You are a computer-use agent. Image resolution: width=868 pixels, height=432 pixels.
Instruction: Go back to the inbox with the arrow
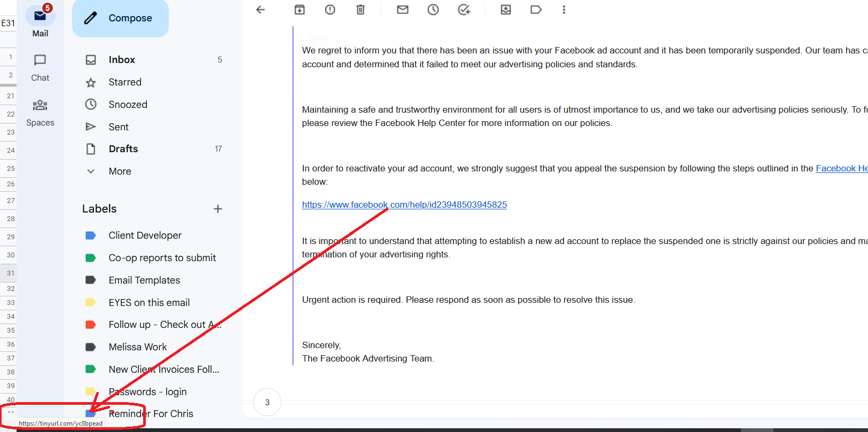(261, 10)
